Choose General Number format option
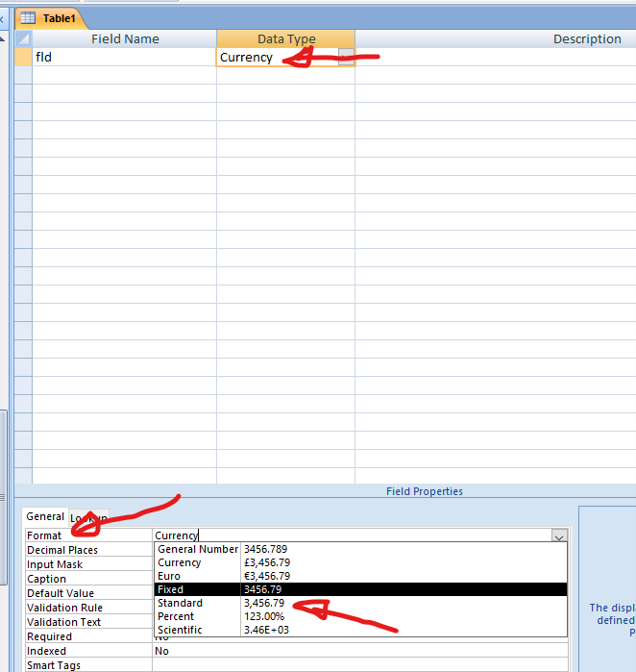636x672 pixels. click(360, 549)
